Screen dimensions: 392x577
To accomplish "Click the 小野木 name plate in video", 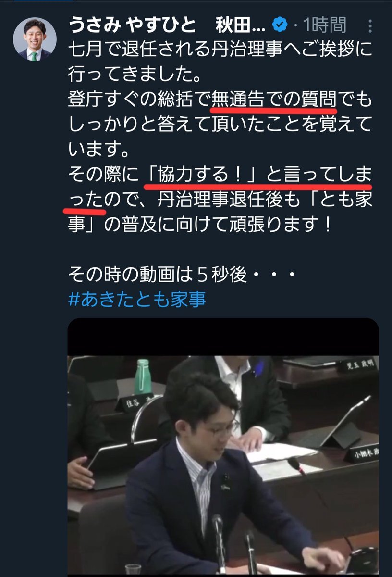I will tap(361, 454).
